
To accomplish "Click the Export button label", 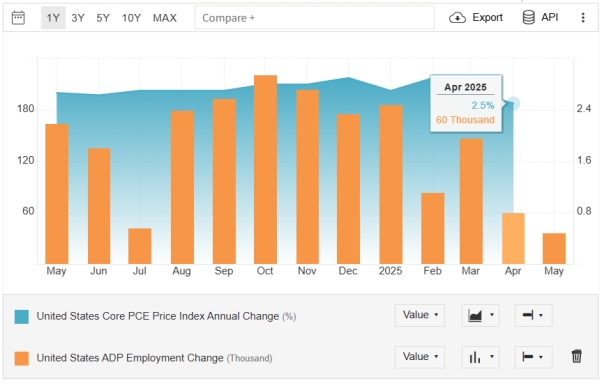I will [487, 18].
